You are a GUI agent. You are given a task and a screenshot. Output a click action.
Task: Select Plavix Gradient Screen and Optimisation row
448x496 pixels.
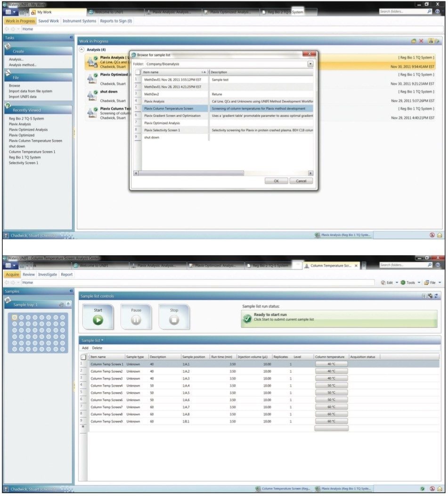(x=223, y=116)
